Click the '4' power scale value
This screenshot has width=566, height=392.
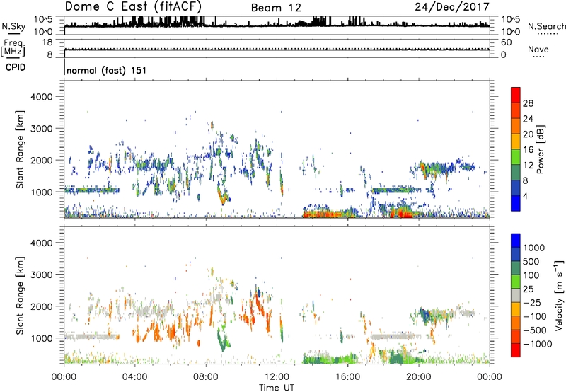(526, 196)
